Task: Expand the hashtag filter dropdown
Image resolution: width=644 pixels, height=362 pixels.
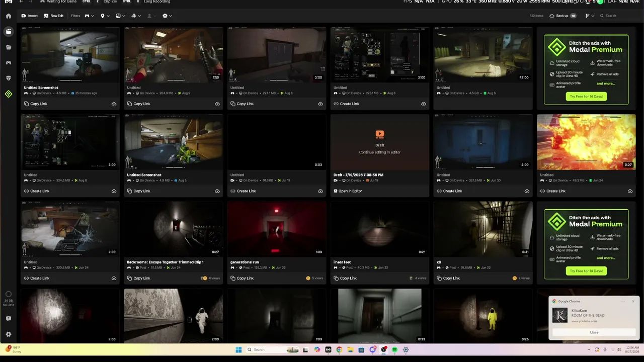Action: click(136, 16)
